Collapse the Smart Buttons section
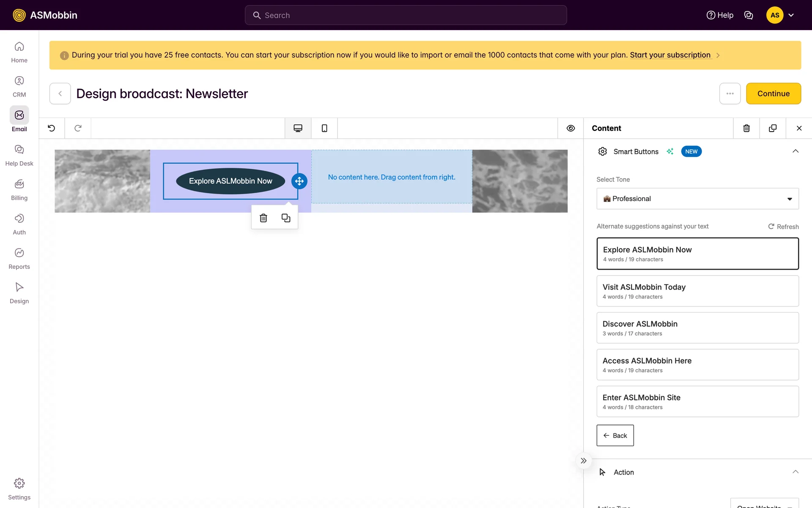The height and width of the screenshot is (508, 812). [795, 152]
